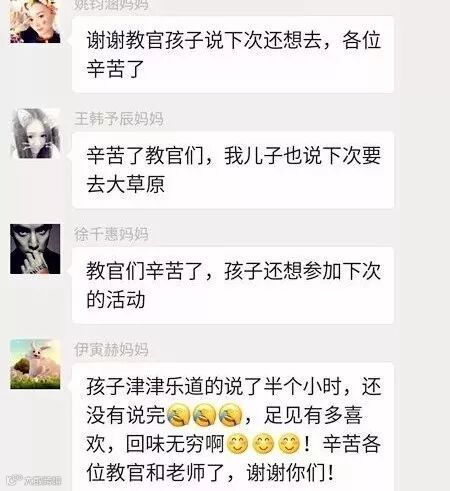Screen dimensions: 450x491
Task: Select the message 孩子还想参加下次的活动
Action: click(233, 285)
